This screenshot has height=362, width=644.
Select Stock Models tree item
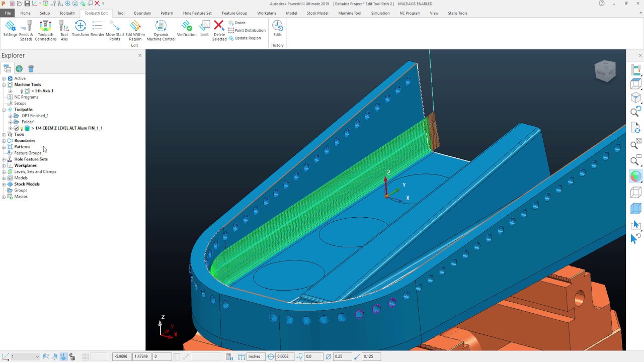click(x=27, y=184)
